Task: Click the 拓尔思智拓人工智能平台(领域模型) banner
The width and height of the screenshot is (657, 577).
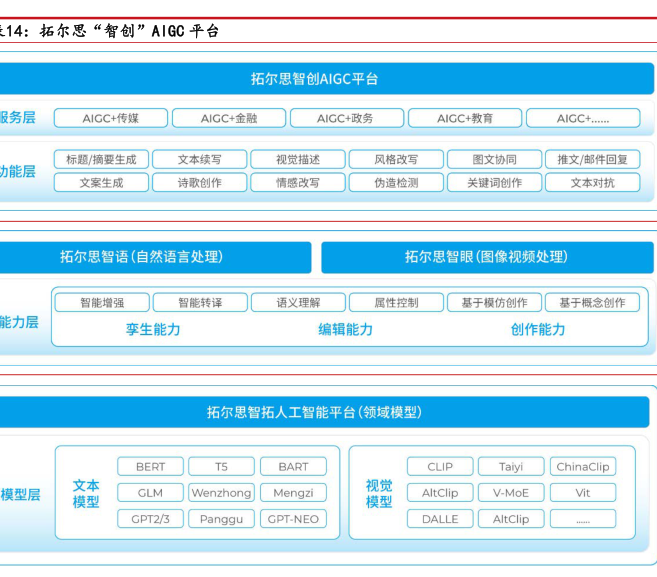Action: pos(325,412)
